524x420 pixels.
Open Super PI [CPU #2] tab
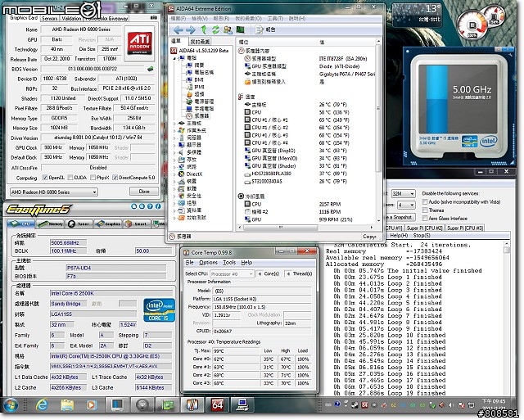click(x=424, y=228)
